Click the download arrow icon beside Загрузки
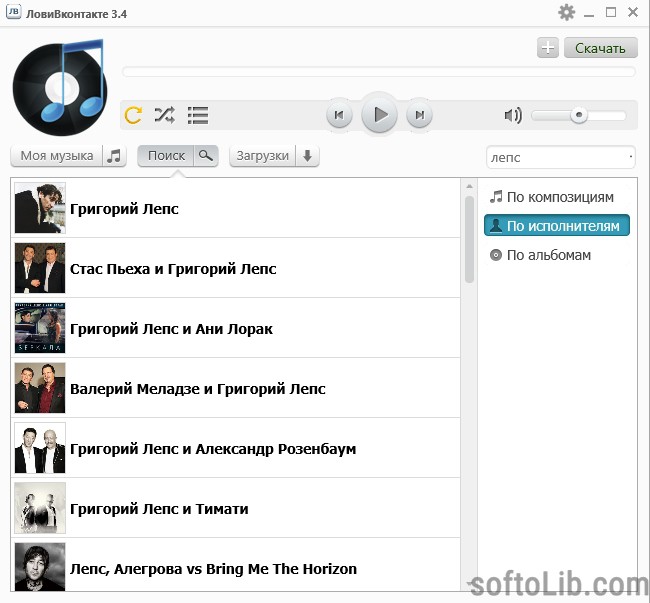 point(307,156)
